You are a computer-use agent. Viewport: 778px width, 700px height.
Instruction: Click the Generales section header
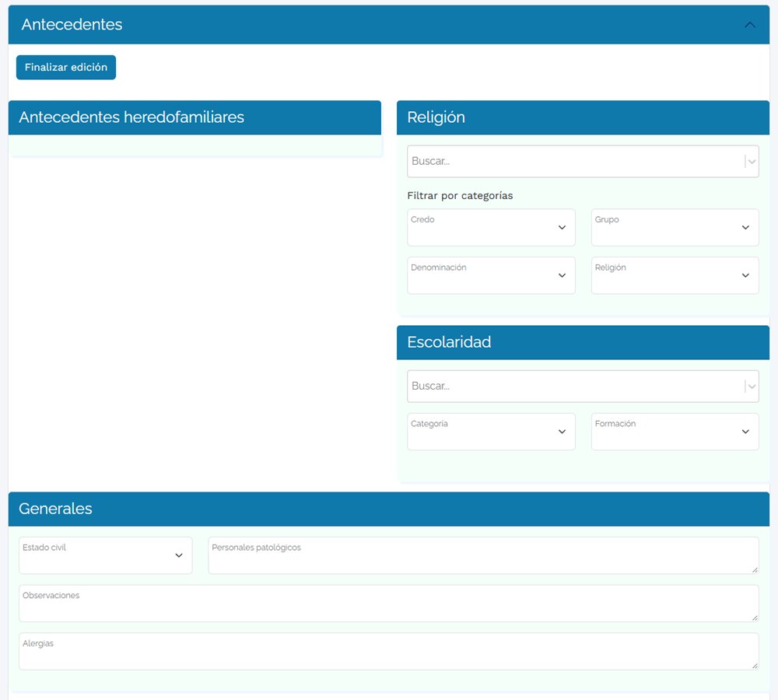point(389,509)
